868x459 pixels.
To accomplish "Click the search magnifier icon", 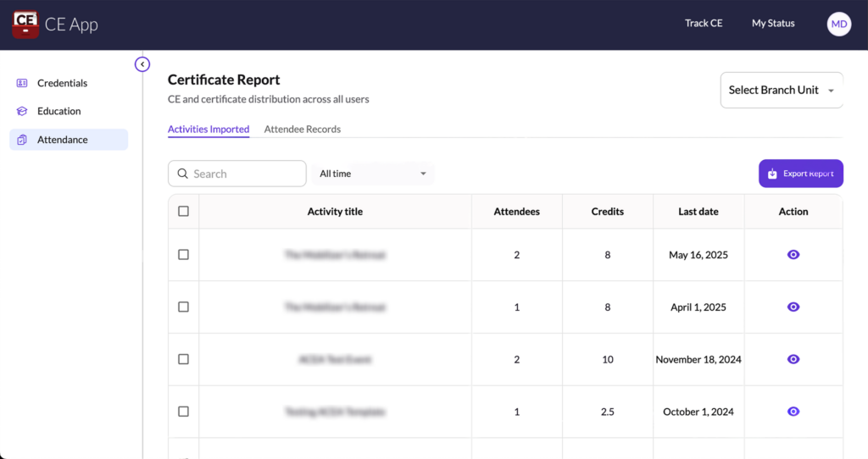I will (x=183, y=174).
